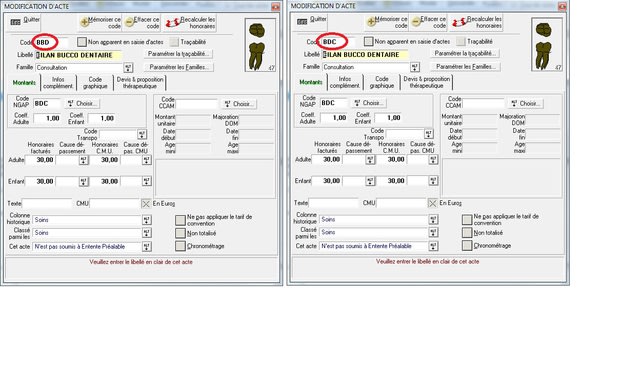This screenshot has width=640, height=386.
Task: Click the Libellé field in right dialog
Action: [x=365, y=54]
